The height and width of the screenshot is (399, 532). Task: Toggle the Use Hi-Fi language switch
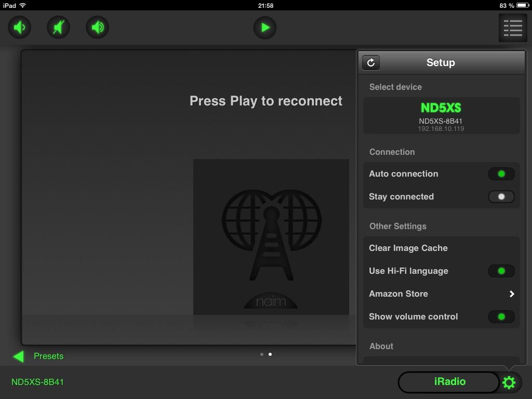pyautogui.click(x=501, y=271)
